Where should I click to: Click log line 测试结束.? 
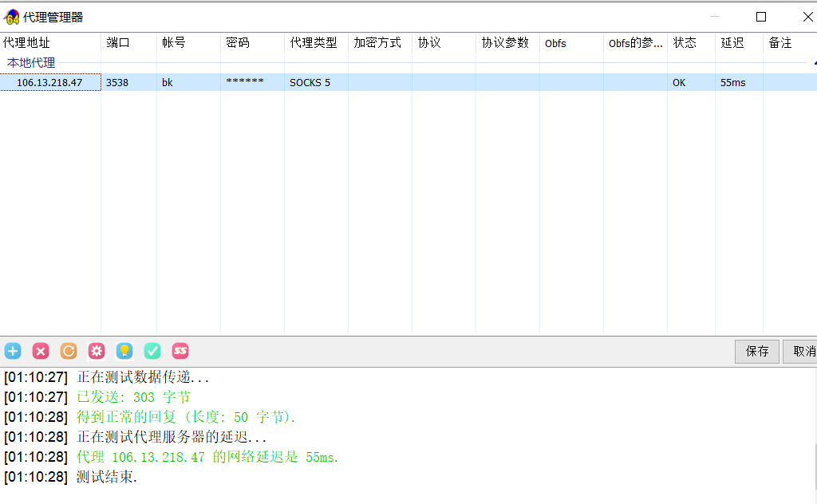70,477
